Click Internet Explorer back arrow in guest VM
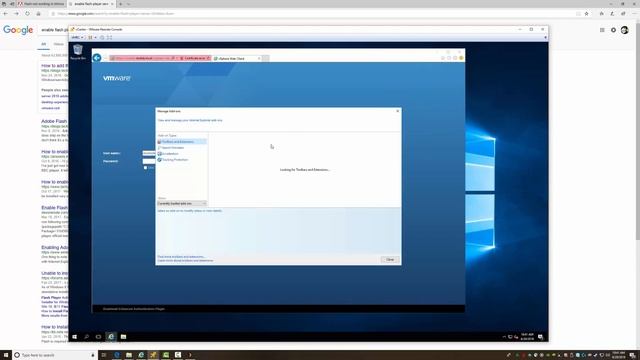The width and height of the screenshot is (640, 360). point(97,58)
